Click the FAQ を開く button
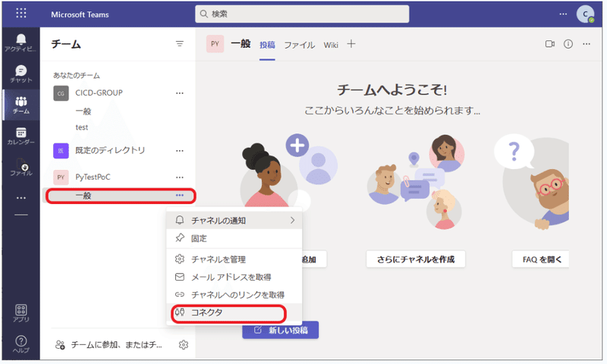Screen dimensions: 607x364 pos(541,259)
